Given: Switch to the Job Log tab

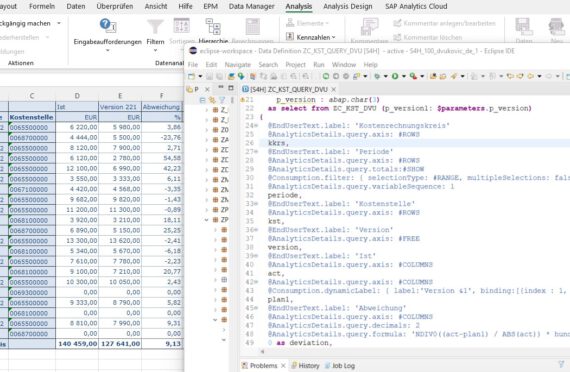Looking at the screenshot, I should point(340,365).
